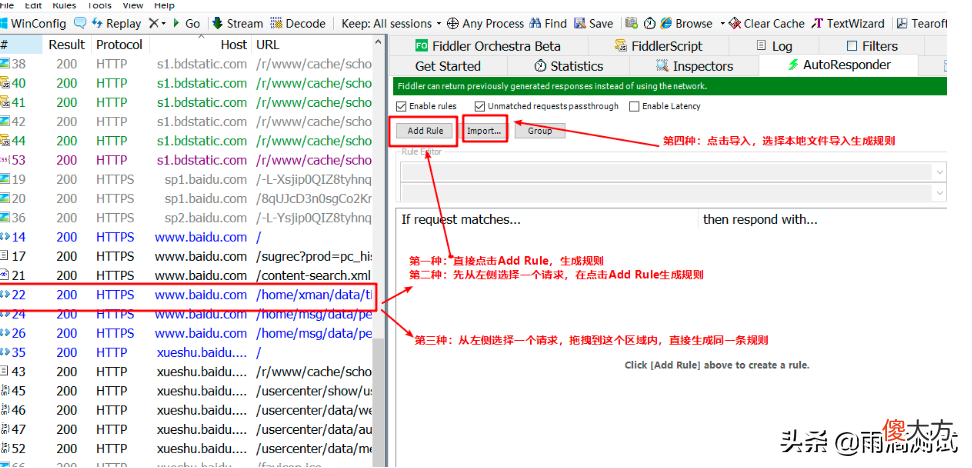
Task: Click the CSS icon of session 53
Action: (5, 160)
